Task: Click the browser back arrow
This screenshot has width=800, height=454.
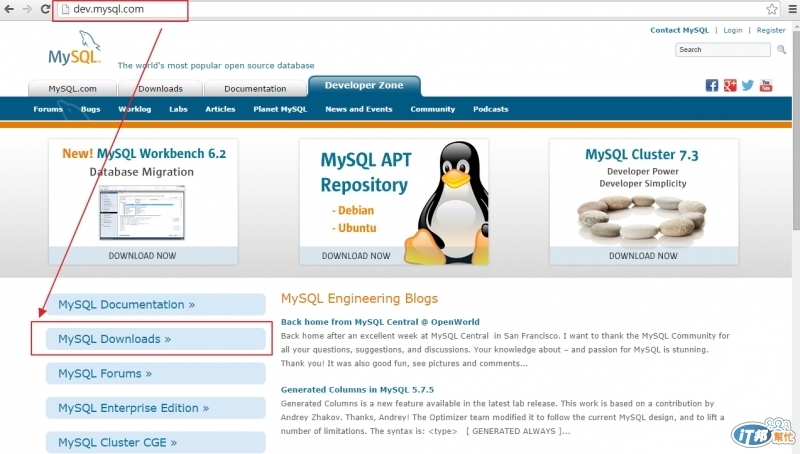Action: pyautogui.click(x=9, y=9)
